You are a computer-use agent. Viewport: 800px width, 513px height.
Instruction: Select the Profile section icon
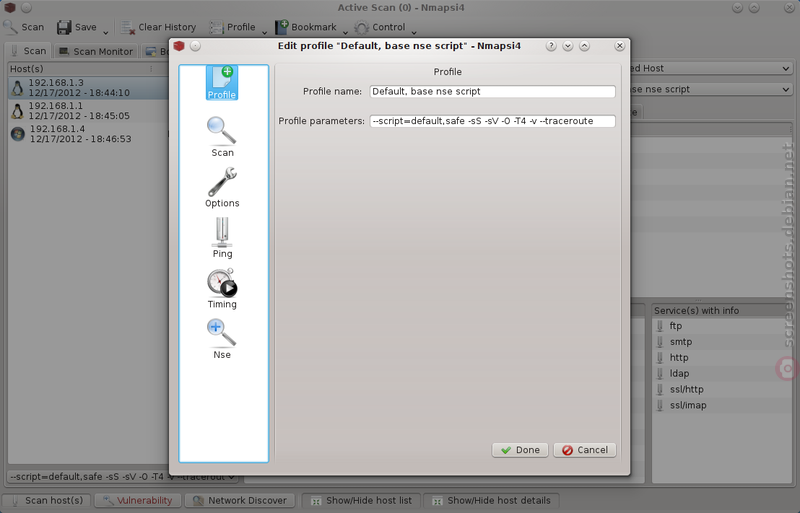point(222,82)
